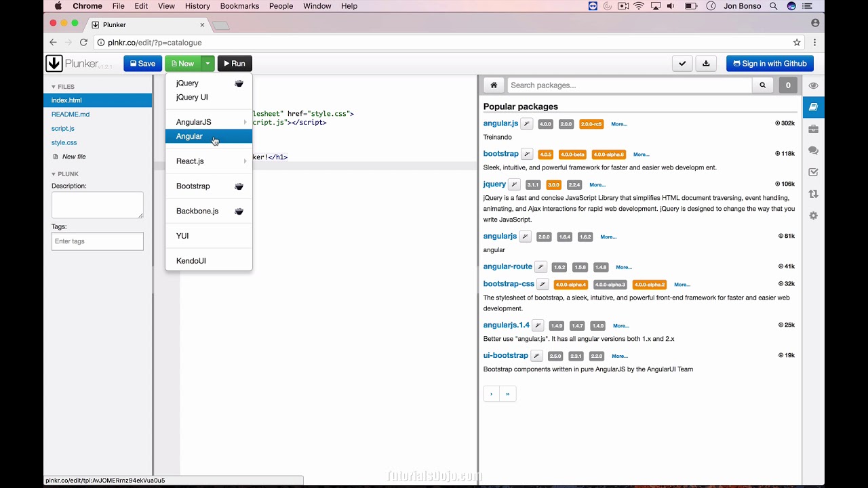This screenshot has height=488, width=868.
Task: Go to last page of packages
Action: (508, 394)
